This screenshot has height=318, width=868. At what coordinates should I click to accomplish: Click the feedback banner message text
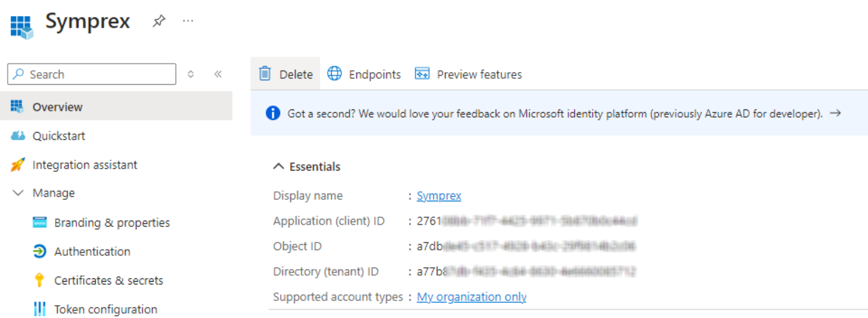click(555, 114)
